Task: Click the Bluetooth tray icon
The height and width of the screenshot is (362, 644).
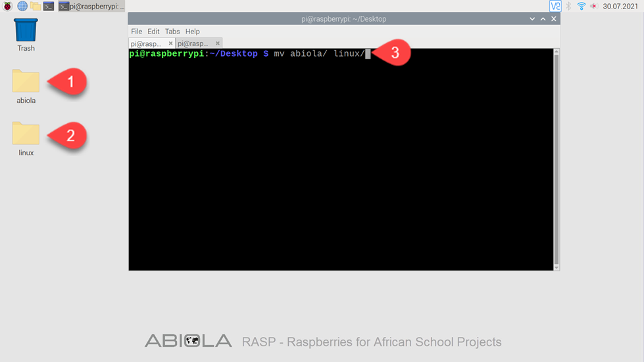Action: point(568,6)
